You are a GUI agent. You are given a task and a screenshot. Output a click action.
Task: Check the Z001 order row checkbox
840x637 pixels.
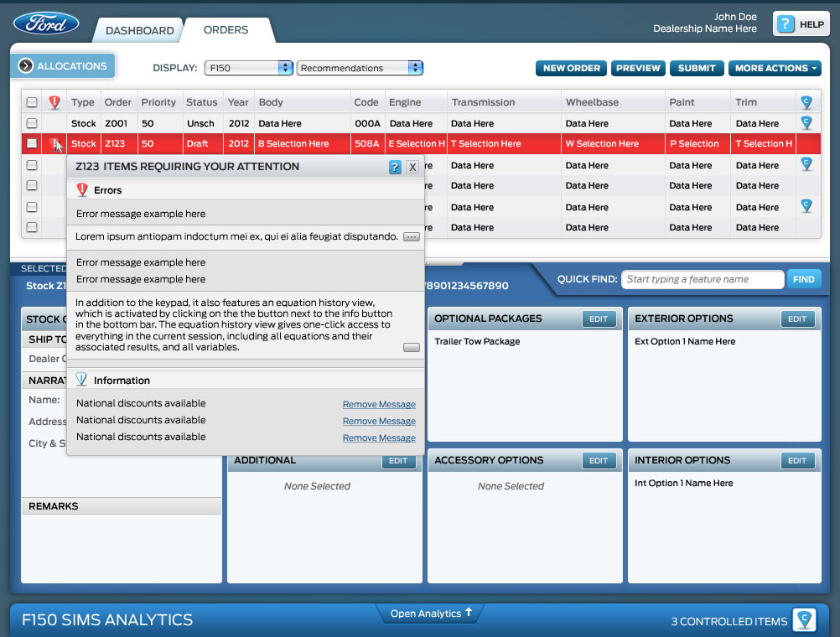(x=32, y=123)
